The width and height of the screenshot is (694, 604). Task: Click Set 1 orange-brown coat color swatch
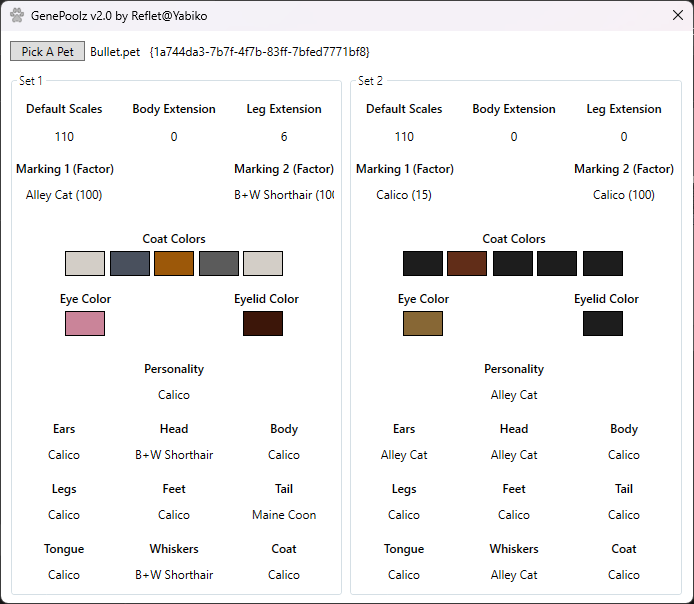click(174, 263)
